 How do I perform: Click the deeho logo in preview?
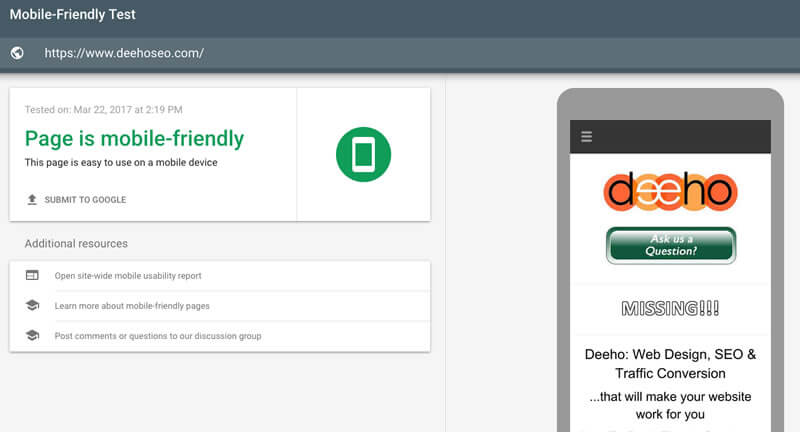(670, 192)
